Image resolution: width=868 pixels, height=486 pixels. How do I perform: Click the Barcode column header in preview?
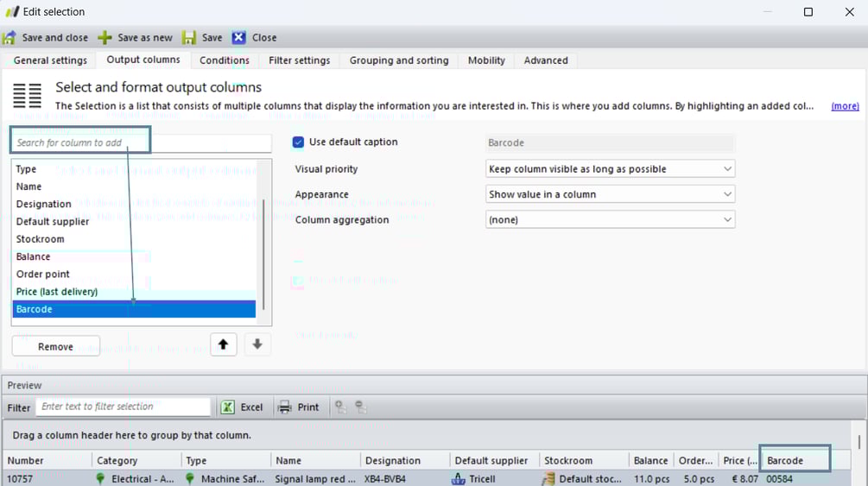tap(795, 461)
